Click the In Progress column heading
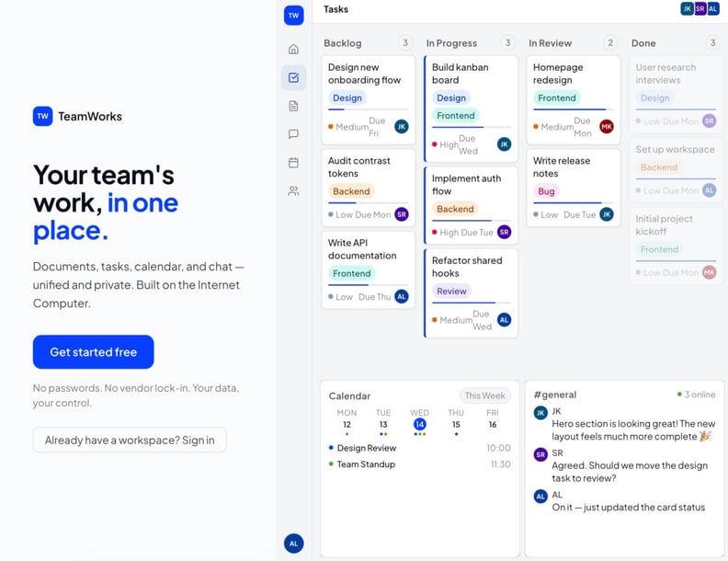The image size is (728, 561). coord(451,43)
